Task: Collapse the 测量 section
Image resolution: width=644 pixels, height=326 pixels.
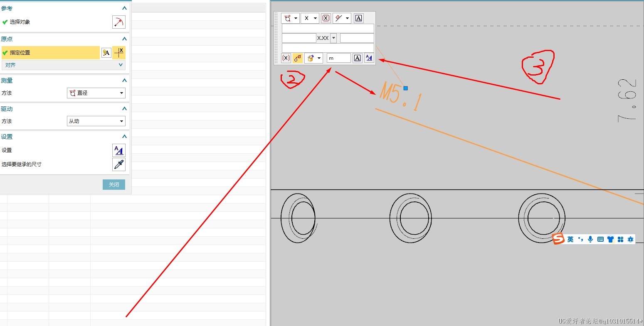Action: [124, 81]
